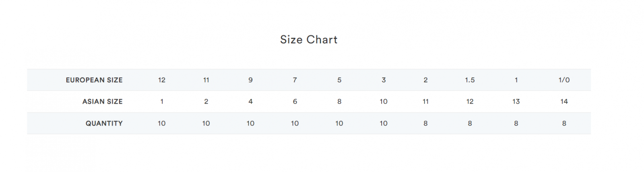Click Asian size 4 cell
The width and height of the screenshot is (644, 172).
(x=250, y=102)
